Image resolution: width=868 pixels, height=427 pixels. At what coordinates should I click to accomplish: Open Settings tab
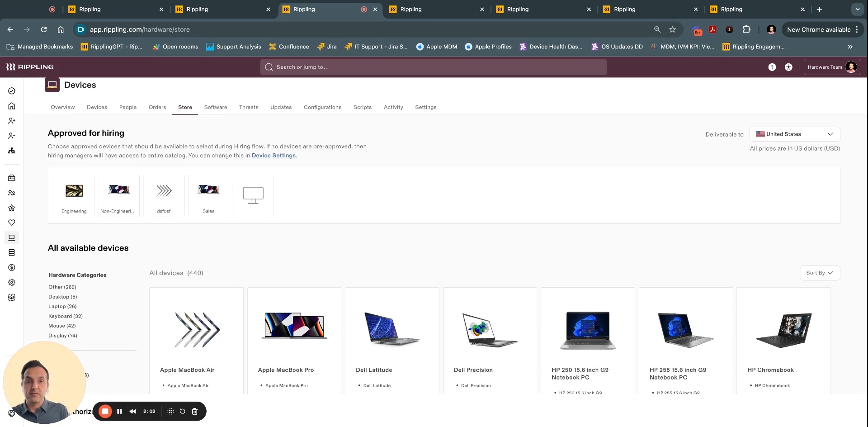(426, 107)
